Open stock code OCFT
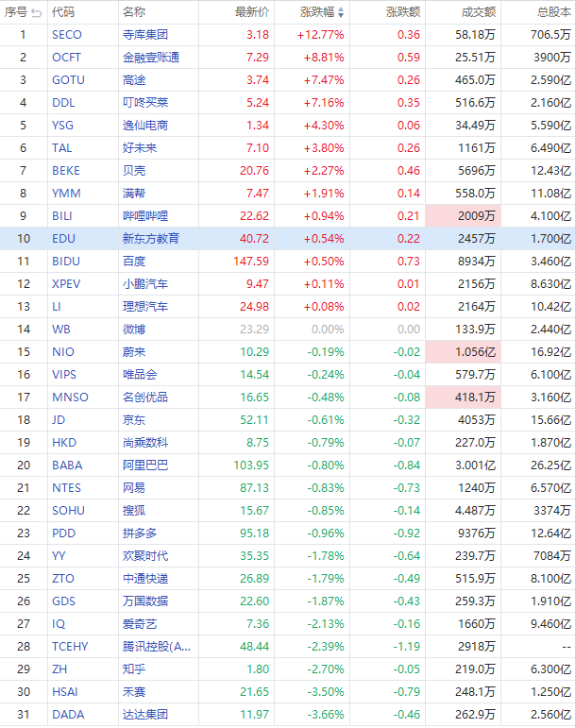 coord(66,58)
